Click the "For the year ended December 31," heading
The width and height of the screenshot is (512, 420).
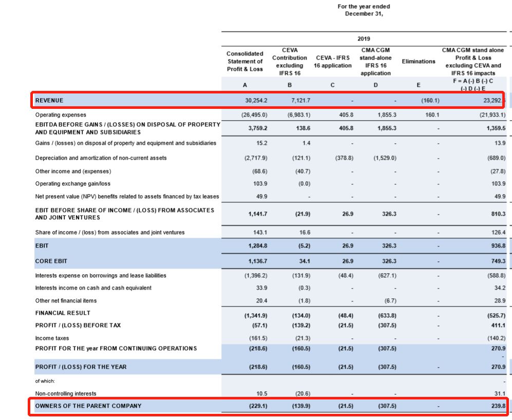tap(364, 10)
